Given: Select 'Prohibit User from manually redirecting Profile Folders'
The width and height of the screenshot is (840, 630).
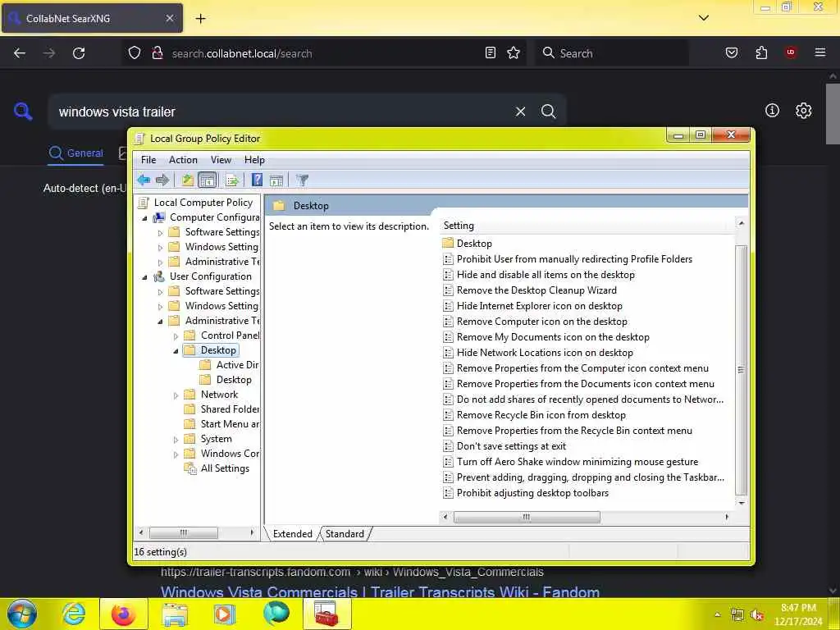Looking at the screenshot, I should 568,258.
